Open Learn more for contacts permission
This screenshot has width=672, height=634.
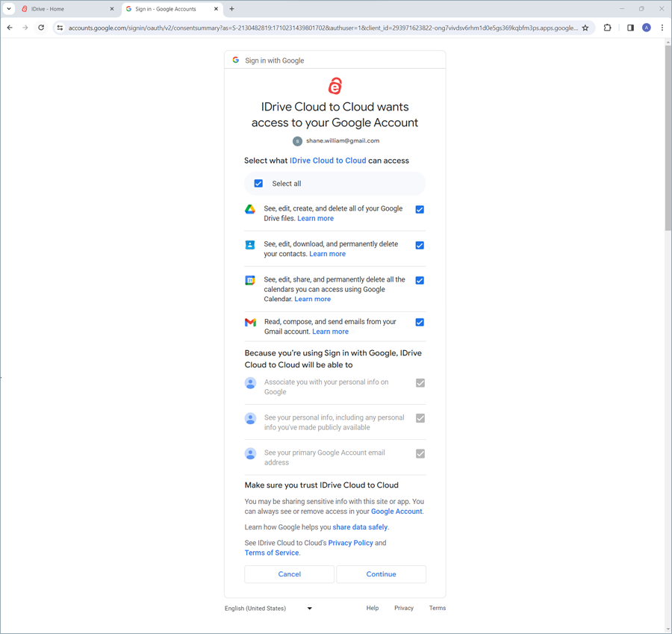(328, 254)
